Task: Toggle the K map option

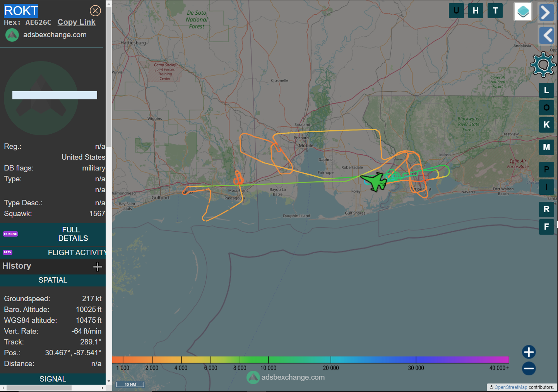Action: [x=546, y=124]
